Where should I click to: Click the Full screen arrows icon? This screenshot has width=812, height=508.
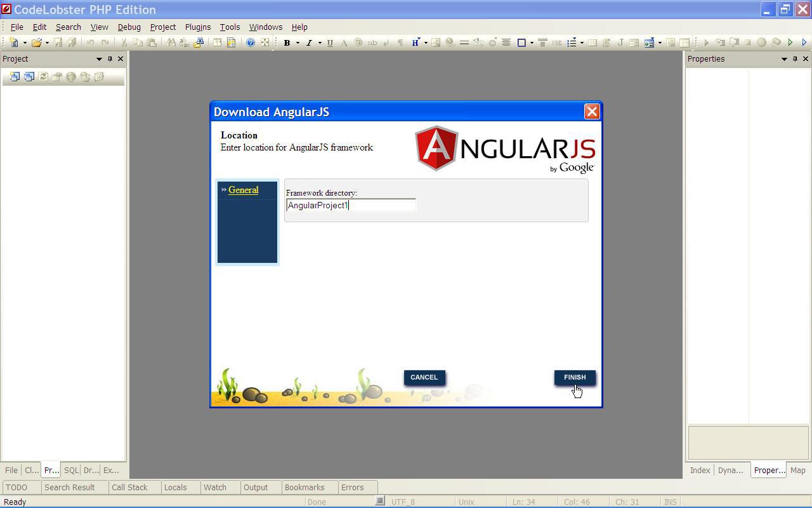(265, 43)
